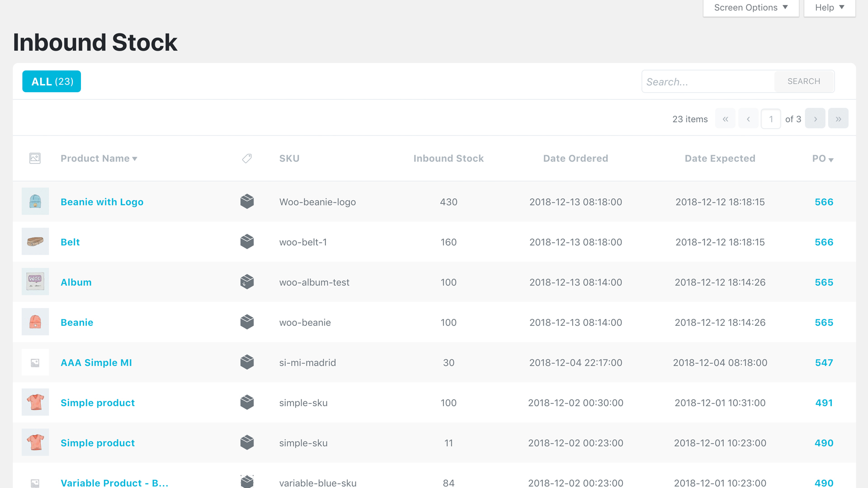Click date ordered 2018-12-04 22:17:00
The image size is (868, 488).
tap(576, 363)
